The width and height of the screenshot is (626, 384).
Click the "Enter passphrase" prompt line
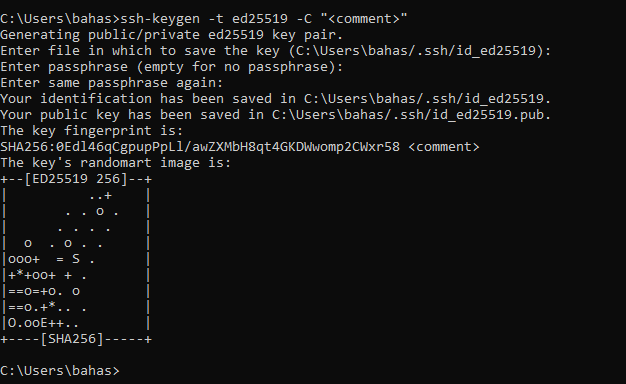click(x=172, y=67)
